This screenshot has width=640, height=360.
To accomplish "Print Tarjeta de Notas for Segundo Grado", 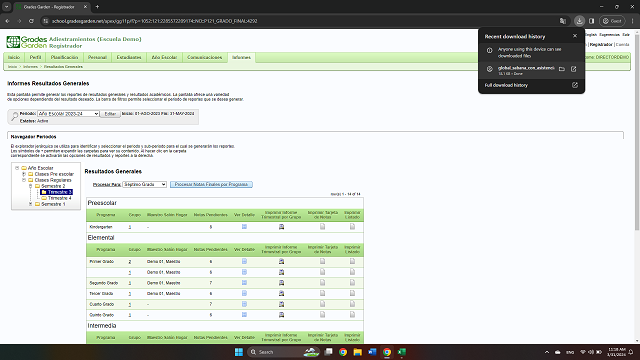I will coord(322,282).
